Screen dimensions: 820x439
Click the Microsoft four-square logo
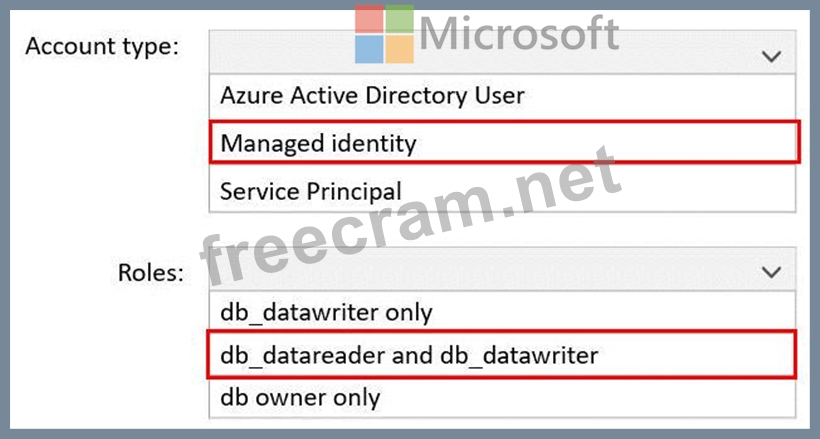(x=385, y=35)
